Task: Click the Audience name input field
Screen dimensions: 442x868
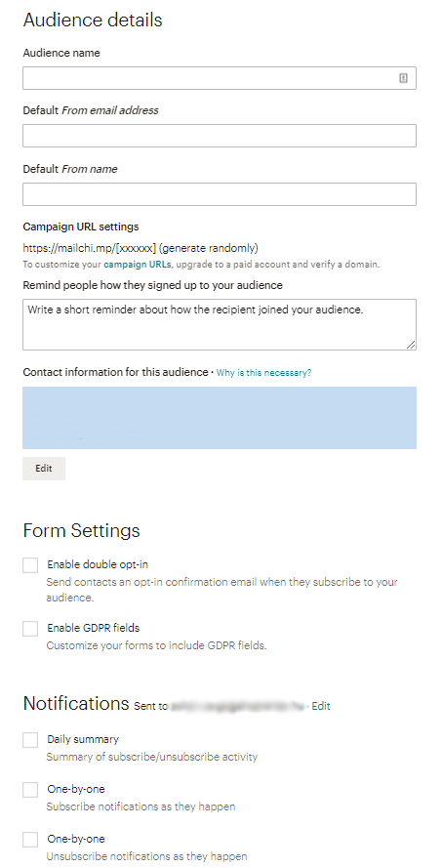Action: coord(220,78)
